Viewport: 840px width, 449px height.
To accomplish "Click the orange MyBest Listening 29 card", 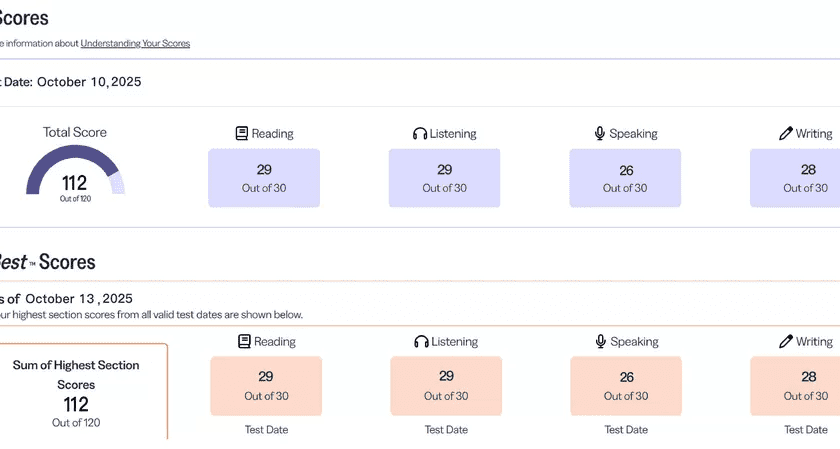I will (x=446, y=386).
